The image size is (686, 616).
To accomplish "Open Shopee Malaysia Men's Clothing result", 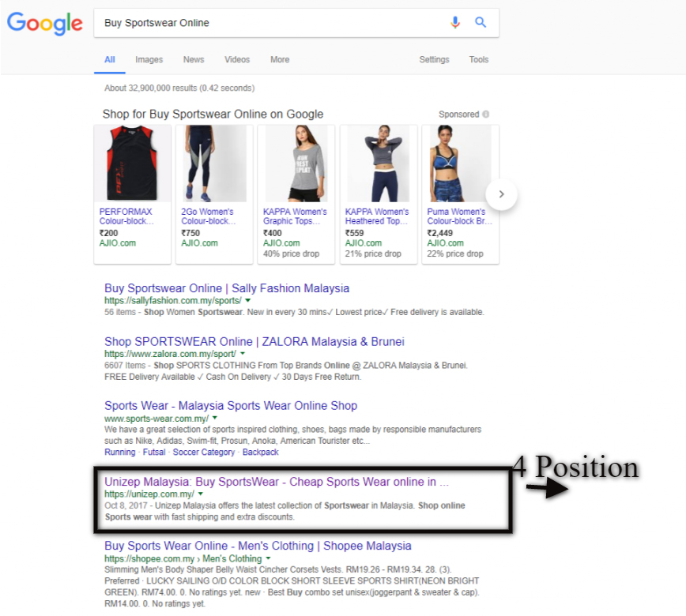I will (x=258, y=546).
